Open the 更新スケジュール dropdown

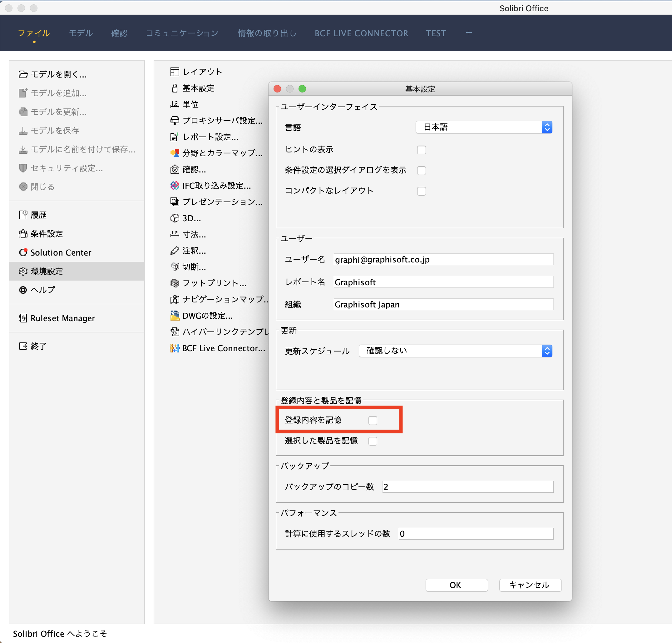[455, 351]
